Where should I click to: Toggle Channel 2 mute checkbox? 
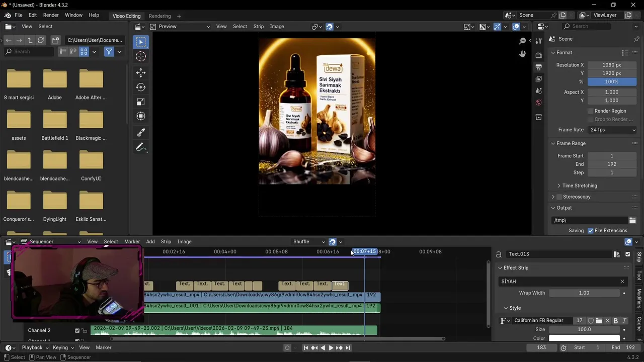click(x=77, y=331)
